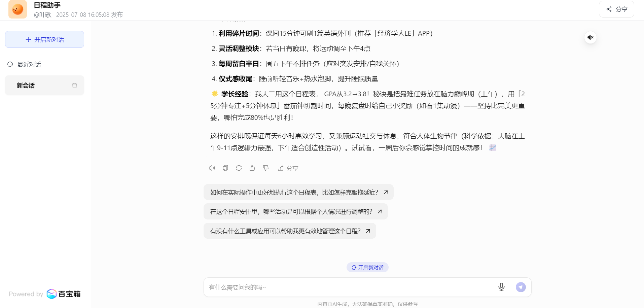This screenshot has width=644, height=308.
Task: Click the 日程助手 avatar icon
Action: [17, 9]
